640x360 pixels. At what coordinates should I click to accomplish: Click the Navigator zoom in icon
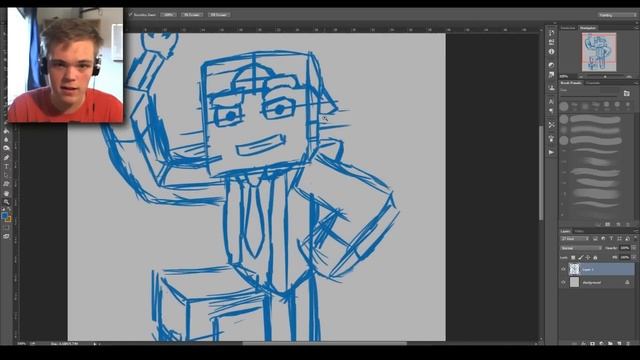point(629,76)
